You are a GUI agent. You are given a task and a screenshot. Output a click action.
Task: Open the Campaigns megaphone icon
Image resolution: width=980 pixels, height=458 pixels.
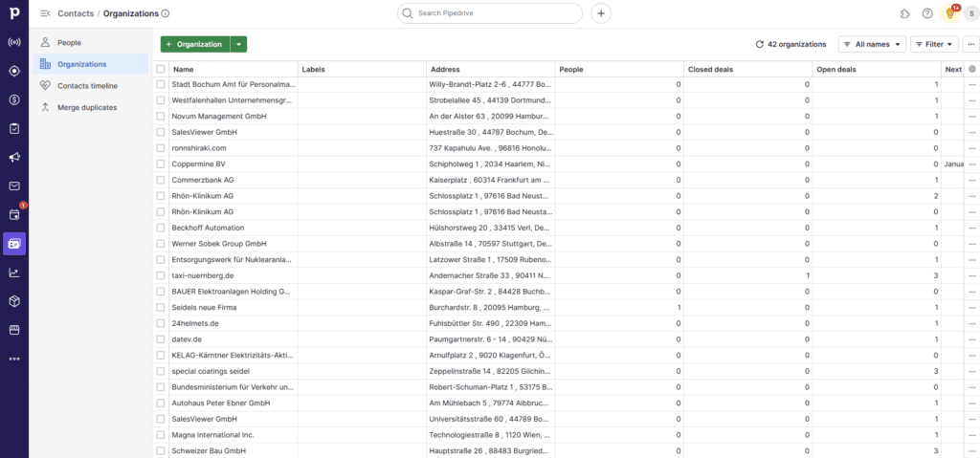coord(13,158)
